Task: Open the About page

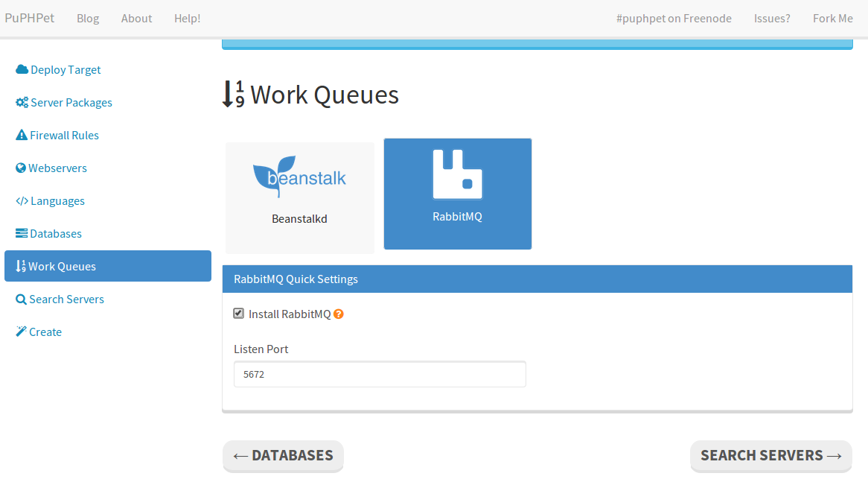Action: tap(137, 19)
